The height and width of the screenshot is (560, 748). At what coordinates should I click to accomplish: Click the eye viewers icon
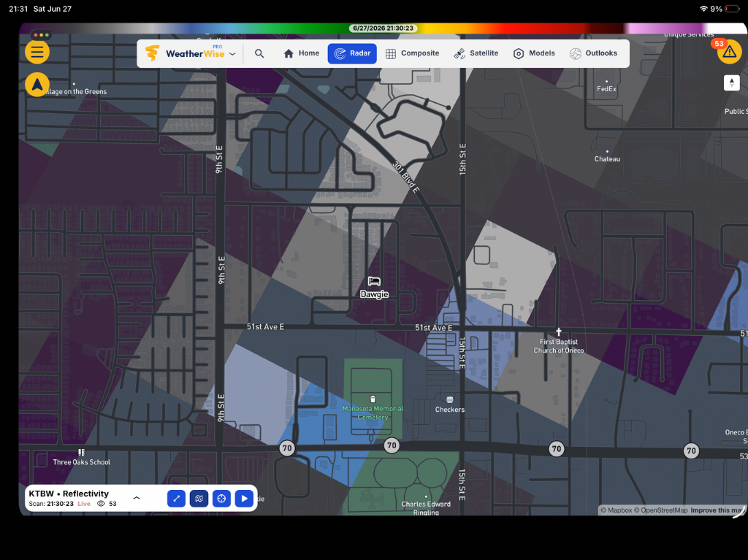point(101,504)
